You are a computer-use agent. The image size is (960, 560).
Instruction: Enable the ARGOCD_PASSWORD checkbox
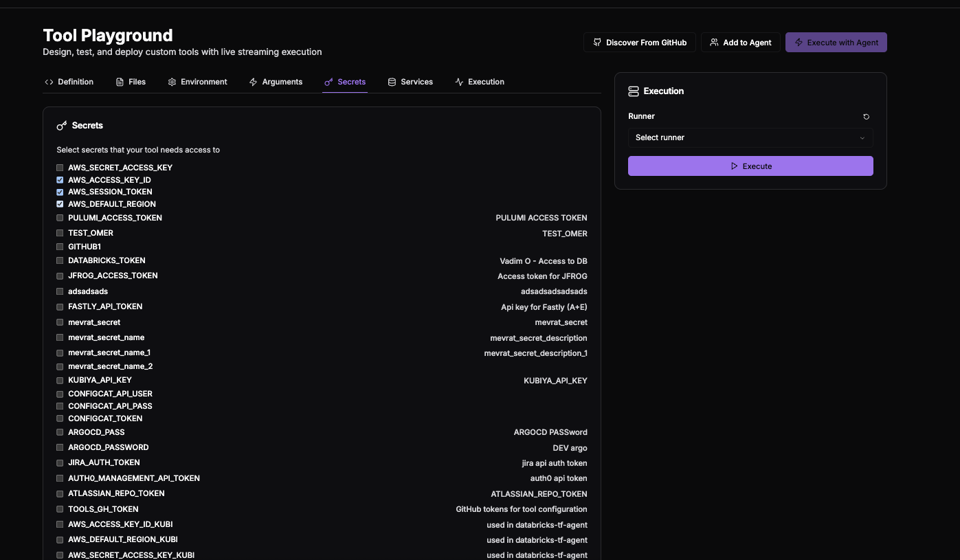click(x=60, y=447)
